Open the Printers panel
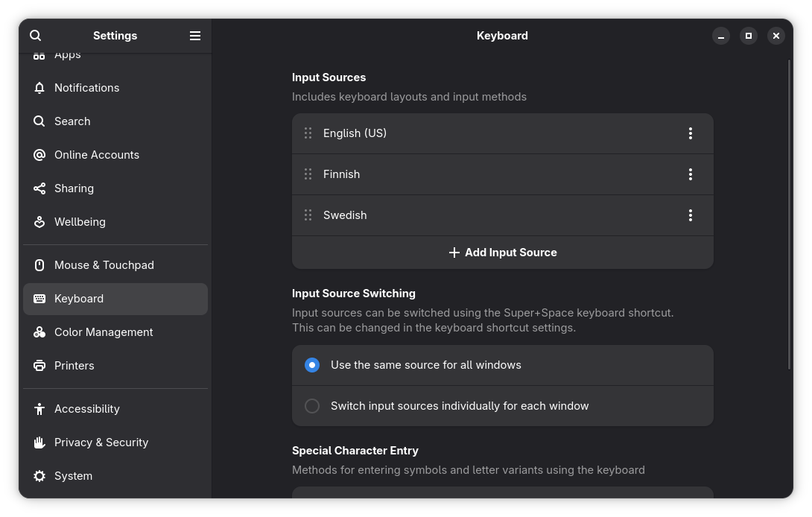 coord(115,366)
